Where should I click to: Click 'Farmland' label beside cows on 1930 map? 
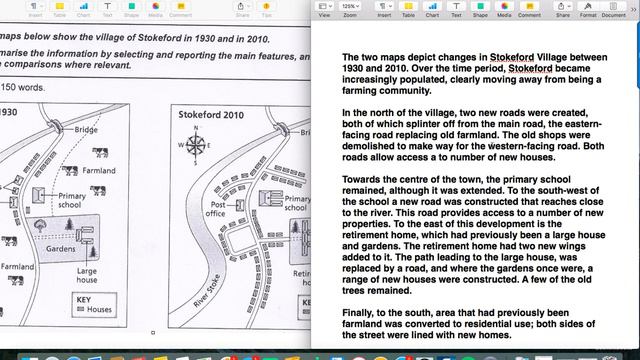click(x=99, y=171)
